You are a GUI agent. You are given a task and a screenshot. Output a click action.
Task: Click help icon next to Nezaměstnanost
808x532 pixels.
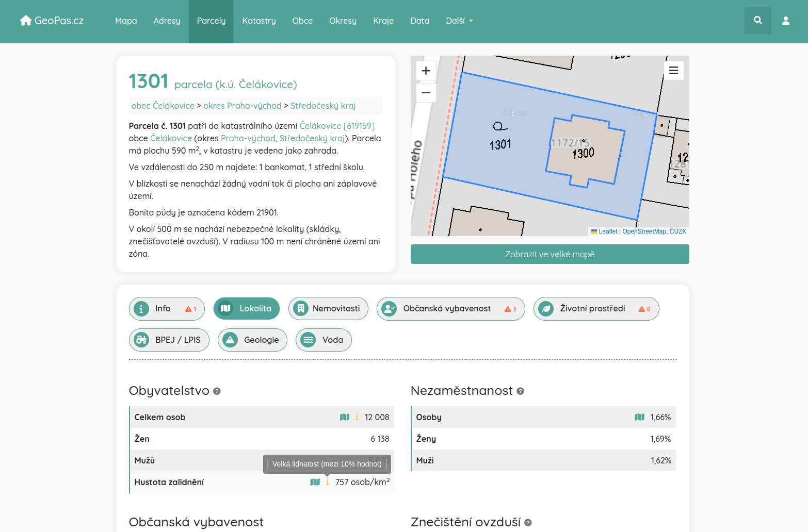(x=520, y=391)
